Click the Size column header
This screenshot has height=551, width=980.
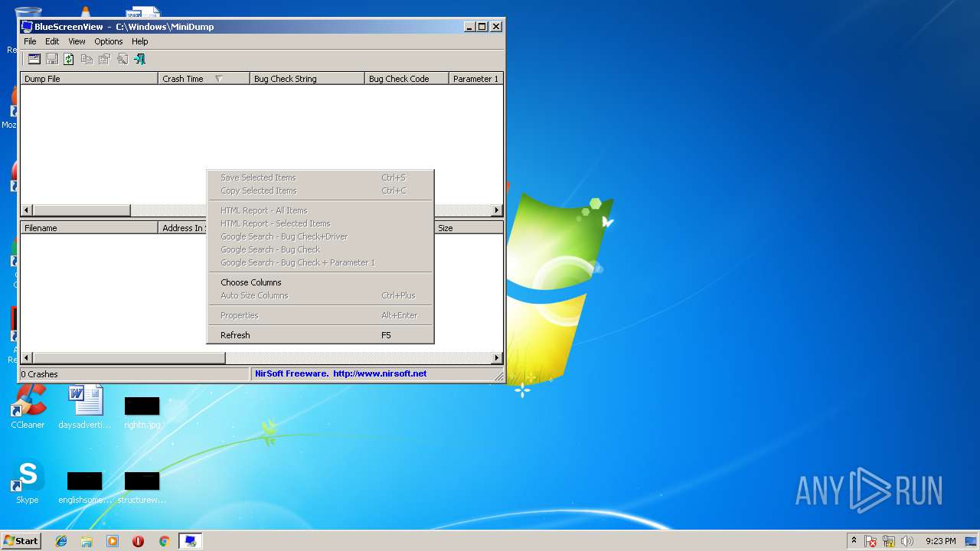coord(469,228)
